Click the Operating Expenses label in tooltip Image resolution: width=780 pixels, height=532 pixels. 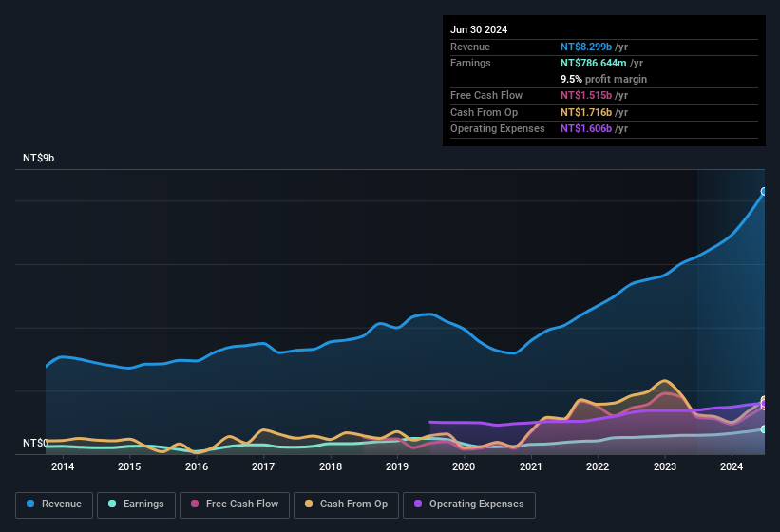click(x=498, y=129)
